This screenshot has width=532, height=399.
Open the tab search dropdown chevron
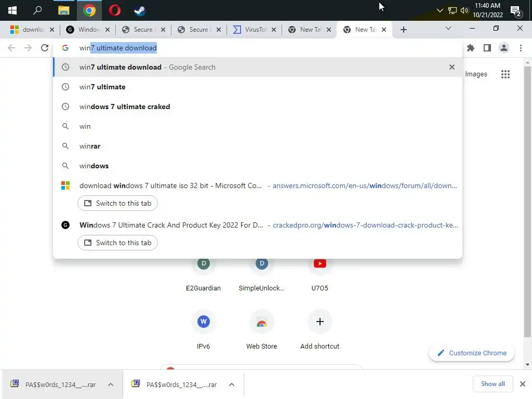pos(448,28)
